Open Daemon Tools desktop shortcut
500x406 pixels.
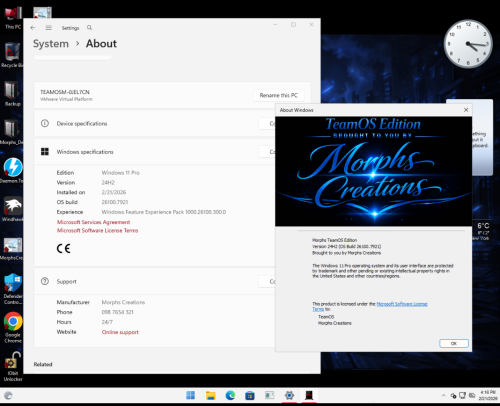click(13, 171)
